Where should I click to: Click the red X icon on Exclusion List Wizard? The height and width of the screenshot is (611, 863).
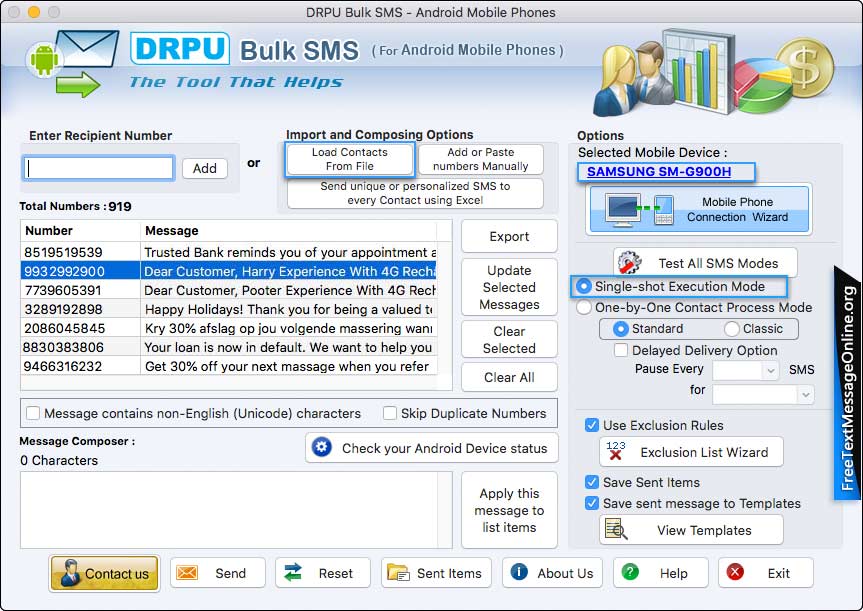tap(615, 451)
